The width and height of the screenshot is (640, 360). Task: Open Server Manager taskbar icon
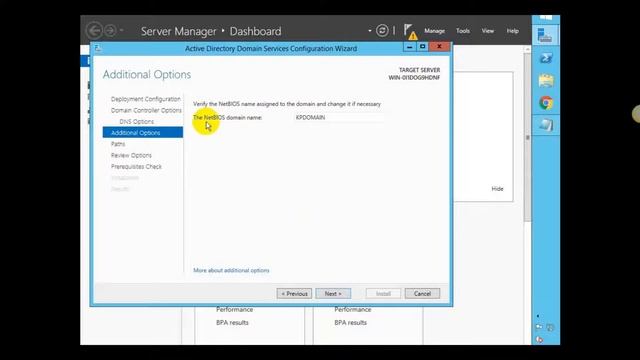pyautogui.click(x=546, y=36)
